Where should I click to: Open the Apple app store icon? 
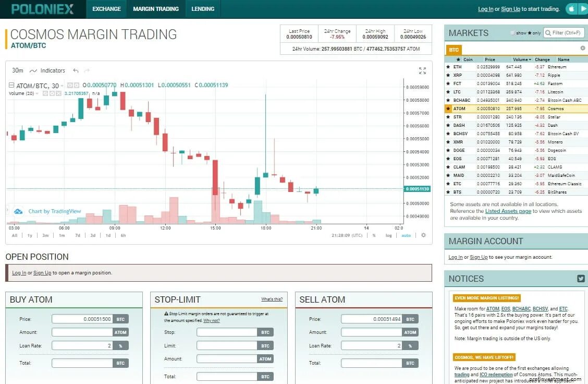coord(571,9)
